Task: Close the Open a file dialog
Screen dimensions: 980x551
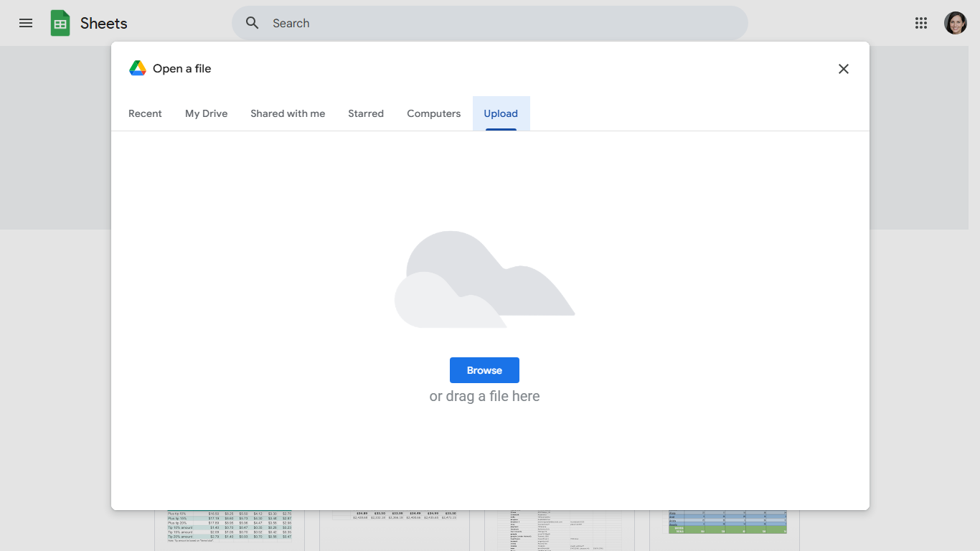Action: coord(844,68)
